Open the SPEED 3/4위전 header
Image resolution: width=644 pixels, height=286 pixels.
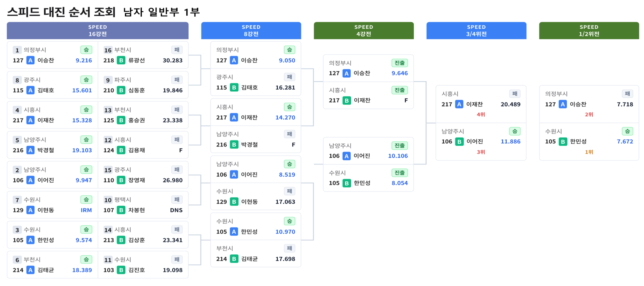(476, 31)
